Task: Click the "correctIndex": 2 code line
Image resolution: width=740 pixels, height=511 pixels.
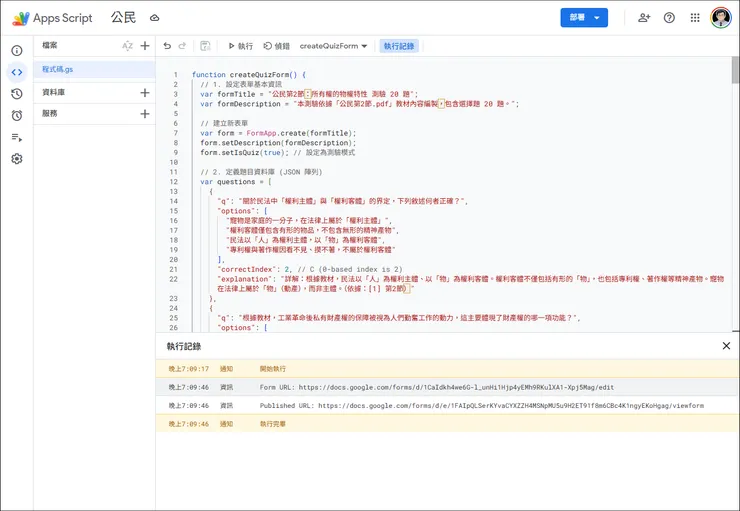Action: [x=310, y=269]
